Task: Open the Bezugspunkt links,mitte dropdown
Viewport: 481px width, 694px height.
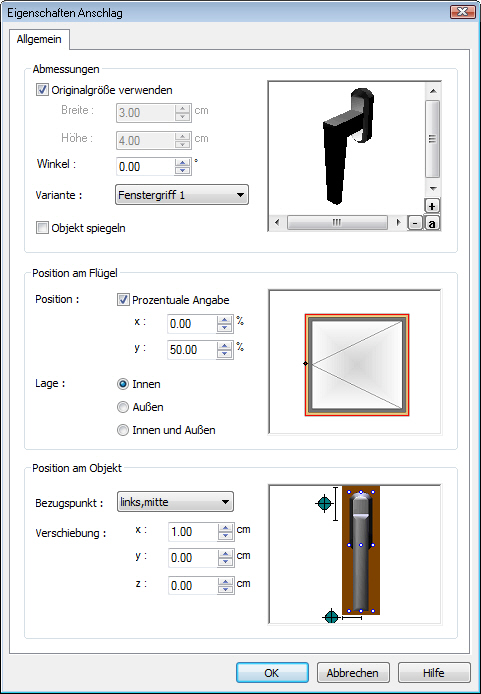Action: point(175,502)
